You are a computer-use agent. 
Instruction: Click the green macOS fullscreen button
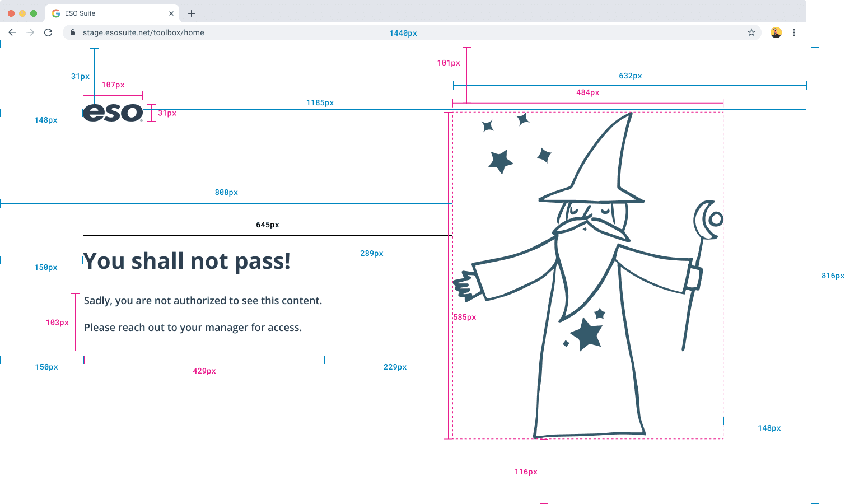tap(34, 13)
